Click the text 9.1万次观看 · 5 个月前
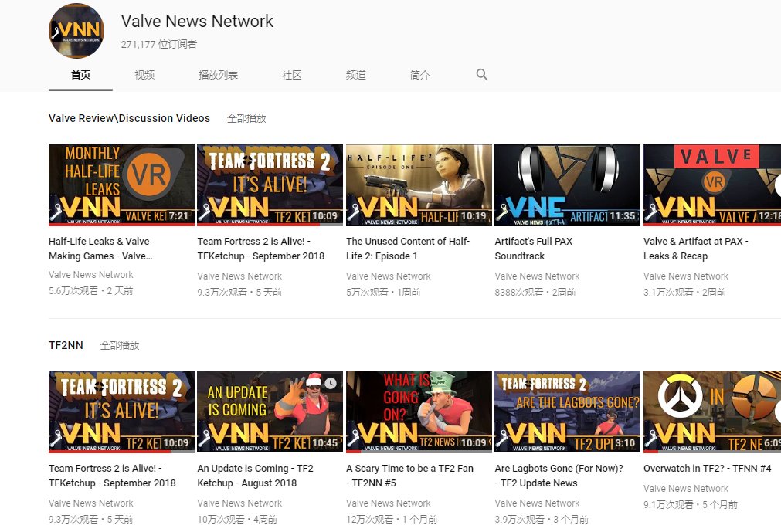 691,505
